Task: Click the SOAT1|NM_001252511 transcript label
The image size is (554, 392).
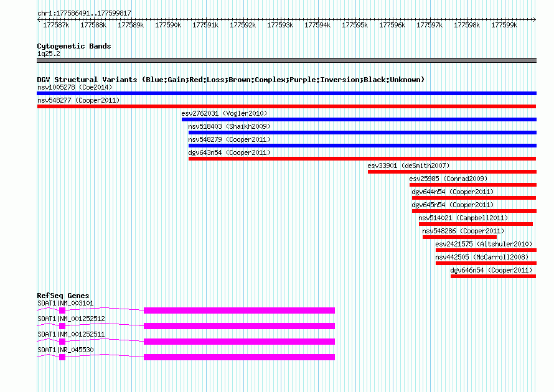Action: click(71, 334)
